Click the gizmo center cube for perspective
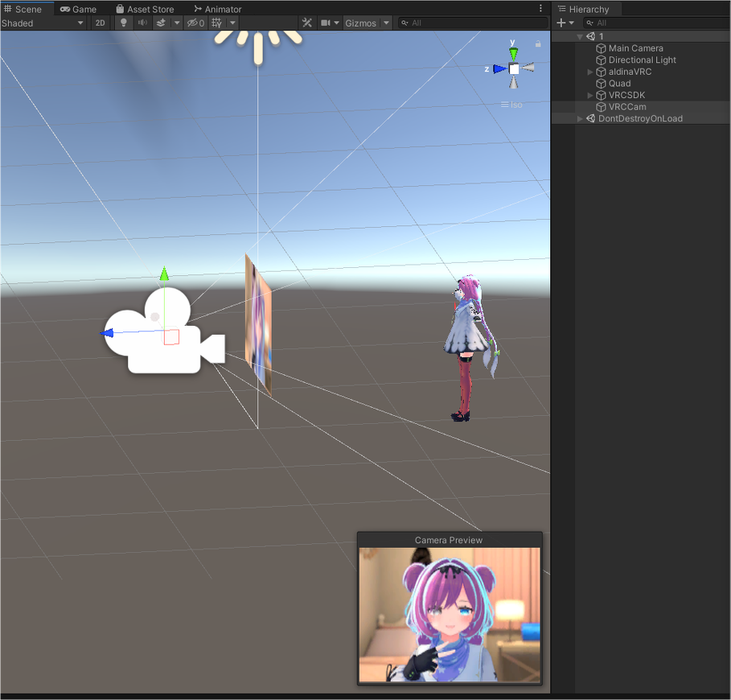Image resolution: width=731 pixels, height=700 pixels. (513, 69)
